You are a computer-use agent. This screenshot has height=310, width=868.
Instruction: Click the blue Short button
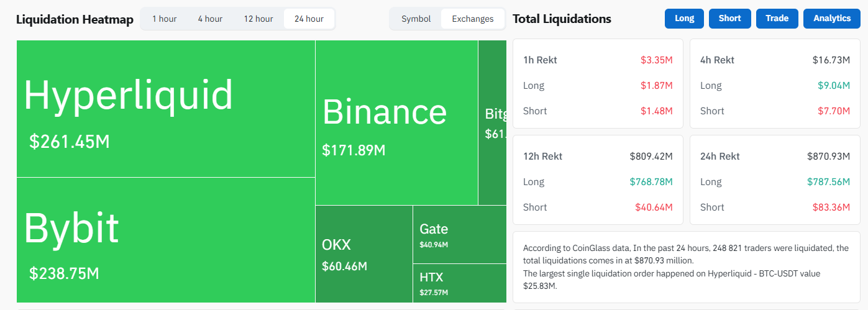729,19
